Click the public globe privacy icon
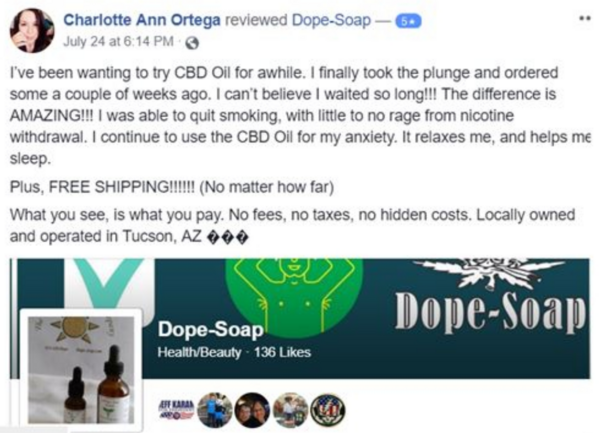Screen dimensions: 615x433 click(x=192, y=43)
